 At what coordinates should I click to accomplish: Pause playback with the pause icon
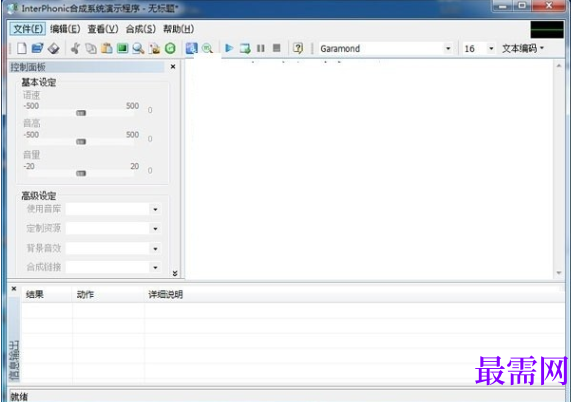[x=261, y=48]
